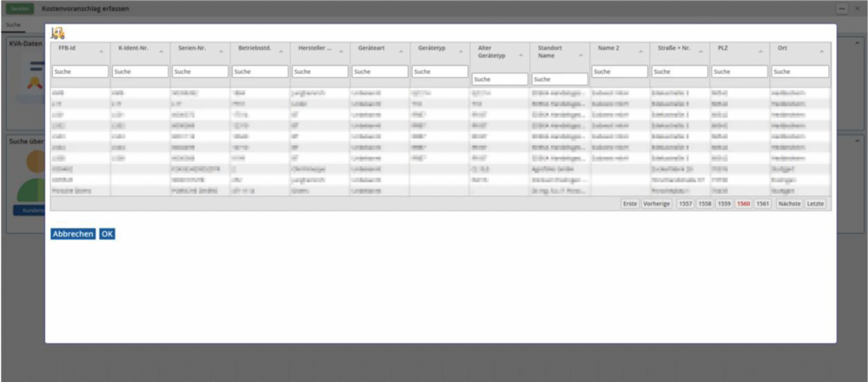
Task: Focus the Hersteller search field
Action: tap(320, 71)
